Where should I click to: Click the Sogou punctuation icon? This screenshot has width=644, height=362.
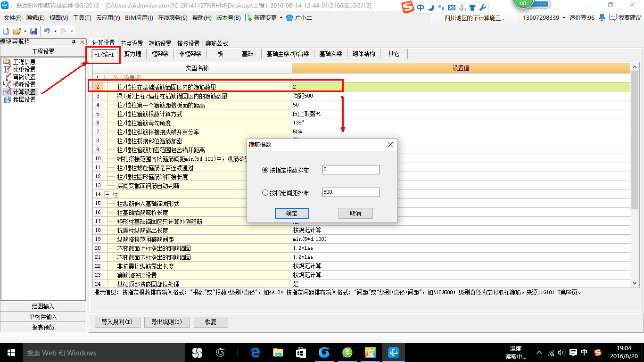pyautogui.click(x=441, y=8)
